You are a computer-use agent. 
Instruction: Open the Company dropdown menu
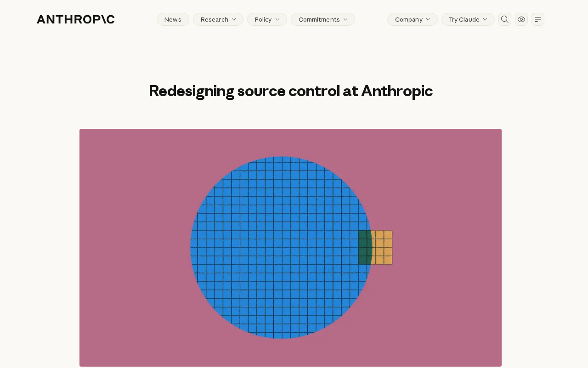pos(413,19)
